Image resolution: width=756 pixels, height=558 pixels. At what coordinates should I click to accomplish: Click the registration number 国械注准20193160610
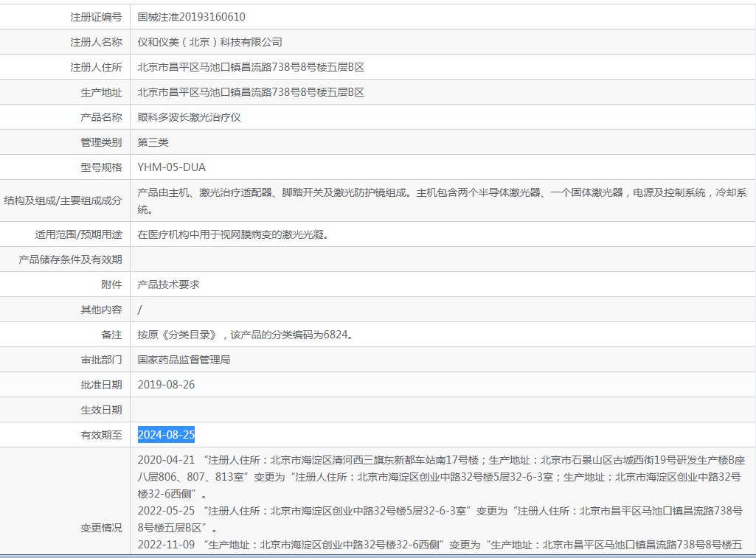tap(191, 17)
